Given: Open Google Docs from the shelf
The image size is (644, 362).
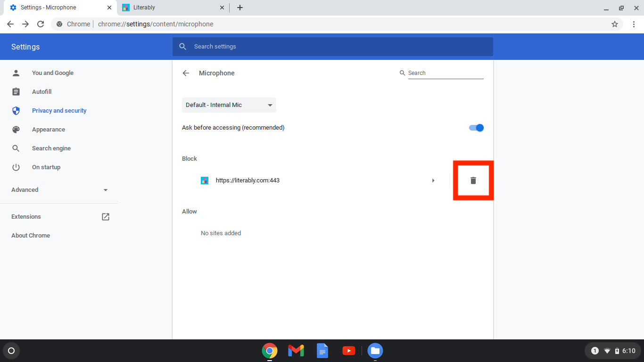Looking at the screenshot, I should click(322, 351).
